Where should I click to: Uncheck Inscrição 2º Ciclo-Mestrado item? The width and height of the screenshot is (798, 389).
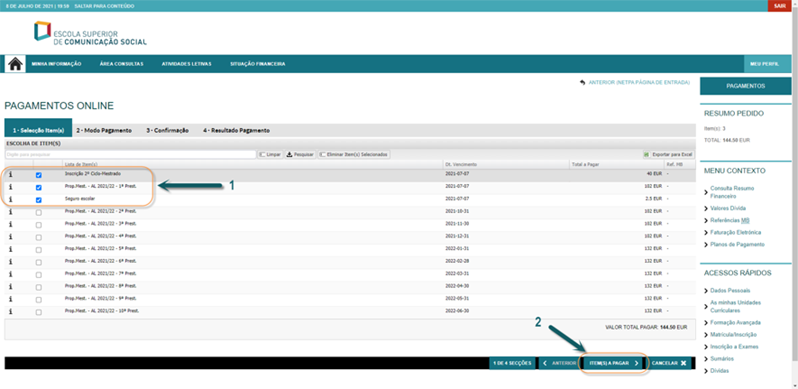(39, 175)
